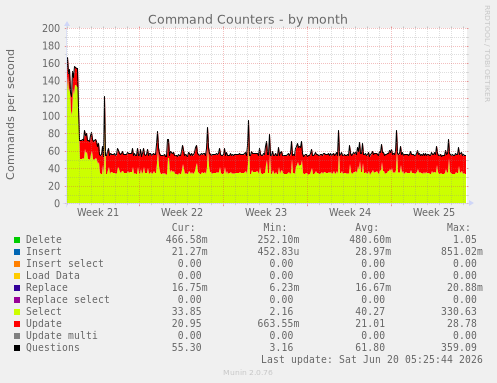Click the Update multi legend label
Viewport: 497px width, 383px height.
click(62, 335)
